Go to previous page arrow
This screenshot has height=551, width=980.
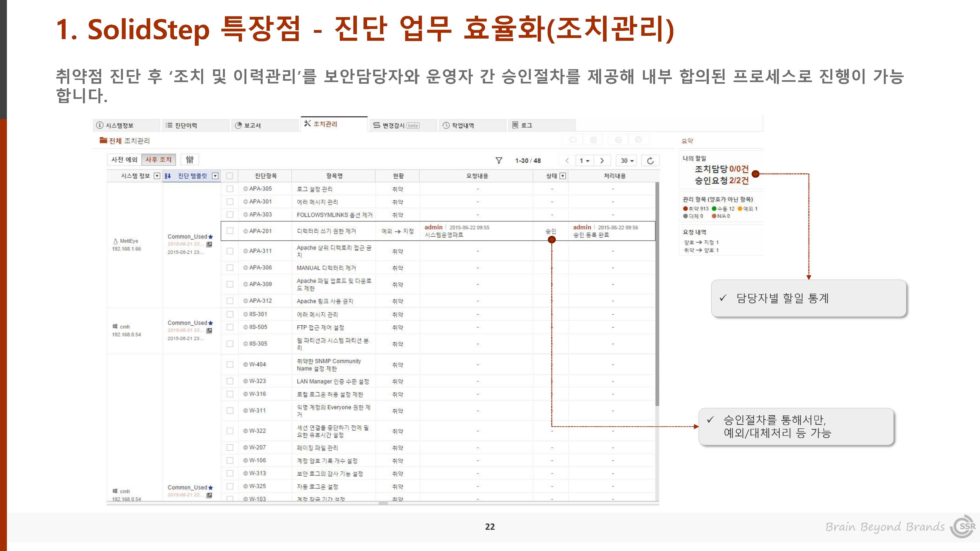[x=567, y=160]
